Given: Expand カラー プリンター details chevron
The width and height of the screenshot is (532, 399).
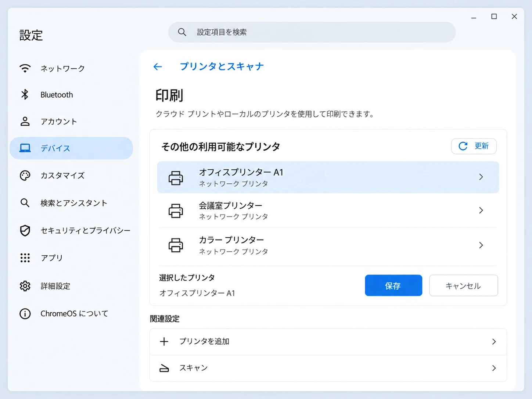Looking at the screenshot, I should point(481,245).
